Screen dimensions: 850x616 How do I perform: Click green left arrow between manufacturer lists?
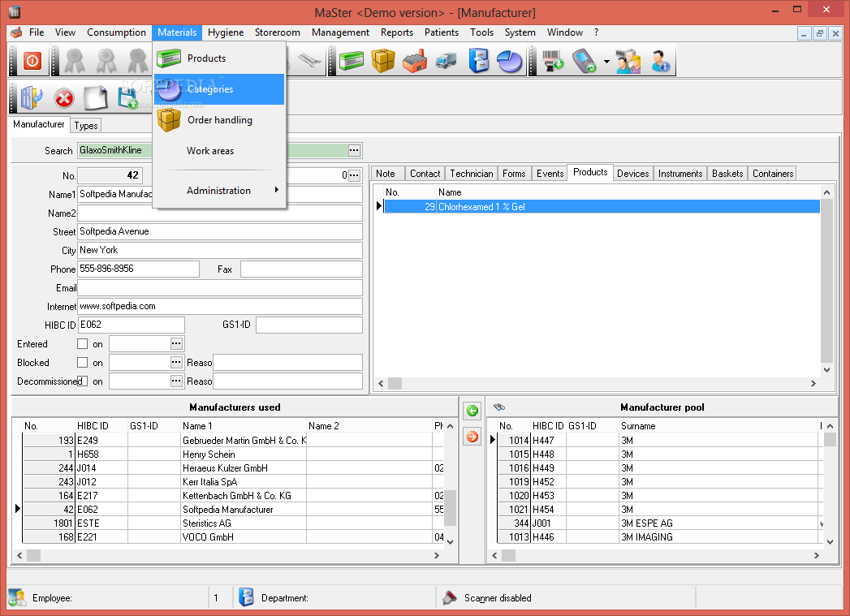pyautogui.click(x=472, y=411)
